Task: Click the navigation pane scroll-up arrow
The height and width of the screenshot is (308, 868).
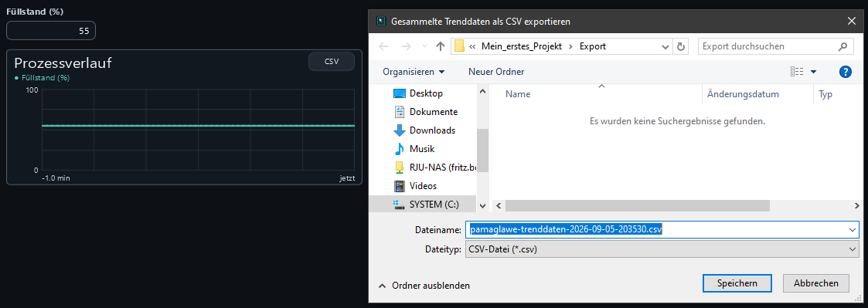Action: point(482,91)
